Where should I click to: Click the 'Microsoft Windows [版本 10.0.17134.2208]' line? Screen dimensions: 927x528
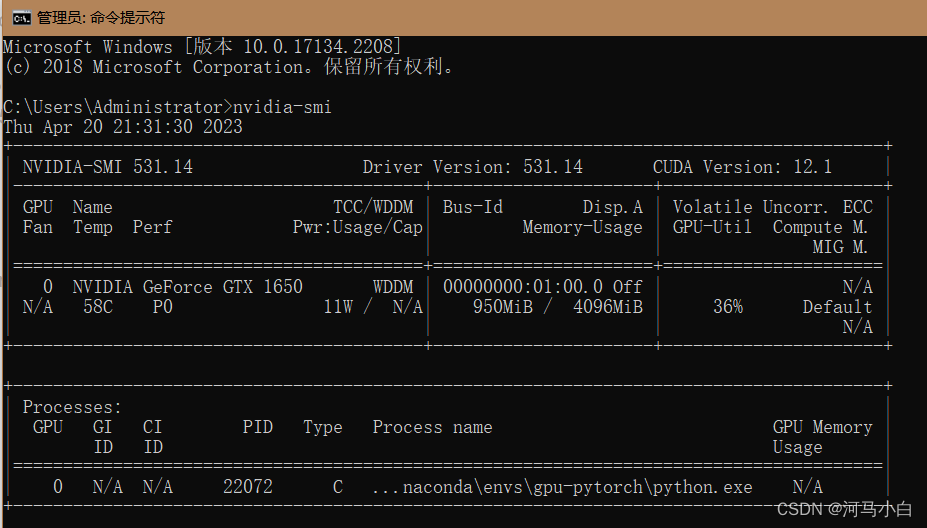click(x=202, y=47)
